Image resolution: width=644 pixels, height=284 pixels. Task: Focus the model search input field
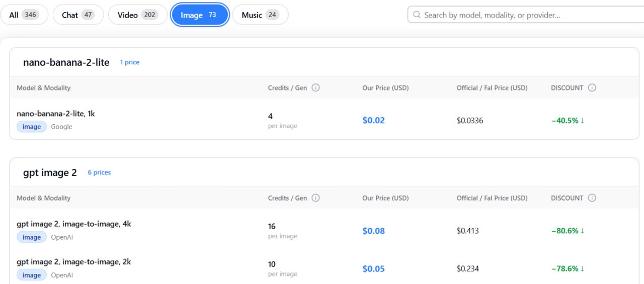click(x=525, y=15)
